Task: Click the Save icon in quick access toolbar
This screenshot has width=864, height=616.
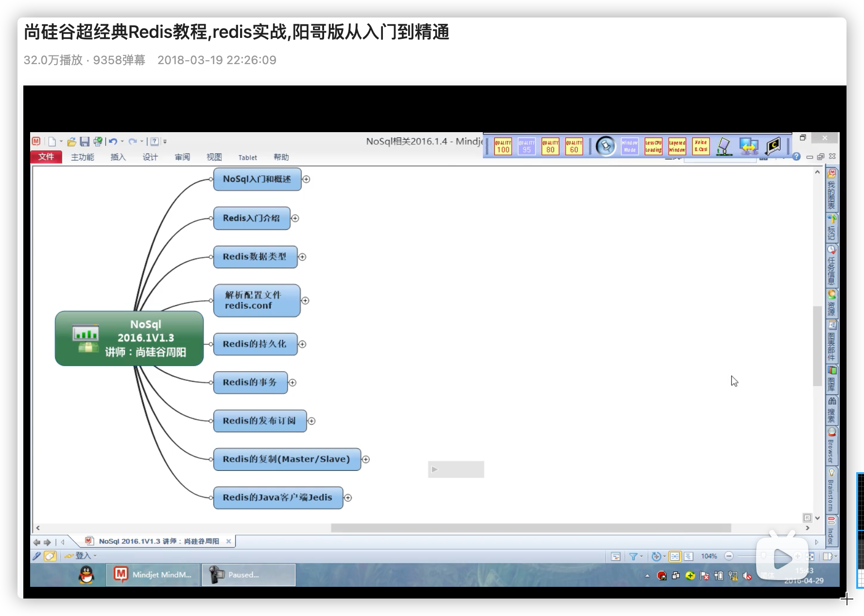Action: click(85, 141)
